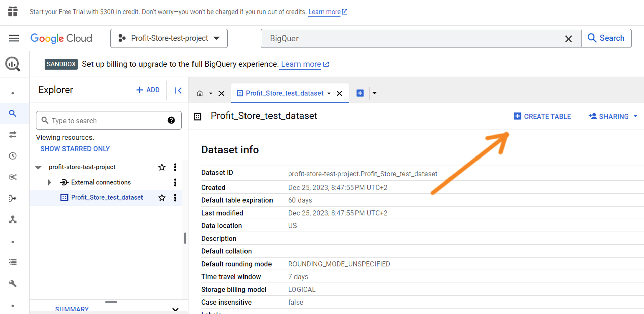Clear the BigQuer search text
The image size is (644, 314).
pyautogui.click(x=568, y=39)
